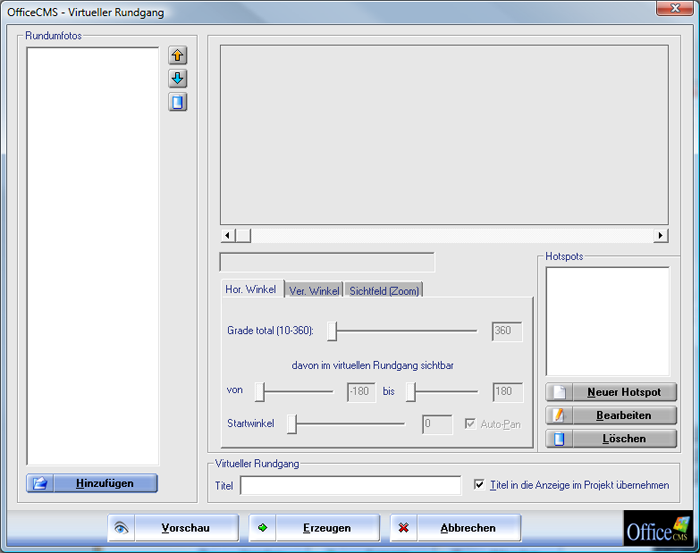Switch to the Hor. Winkel tab
Viewport: 700px width, 553px height.
click(252, 289)
